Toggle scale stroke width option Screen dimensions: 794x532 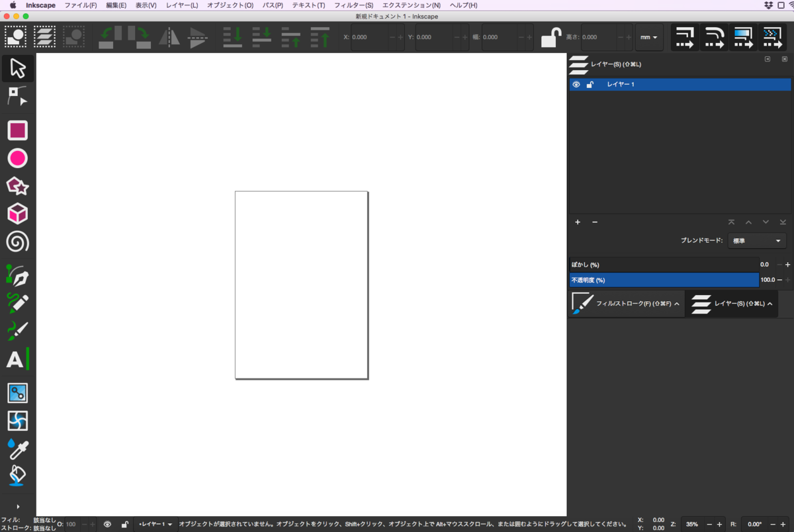point(685,37)
